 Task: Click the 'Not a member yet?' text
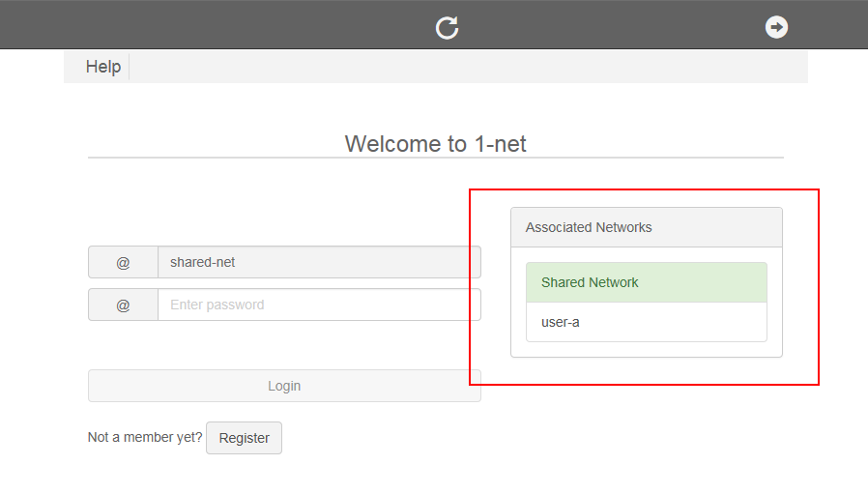coord(145,437)
